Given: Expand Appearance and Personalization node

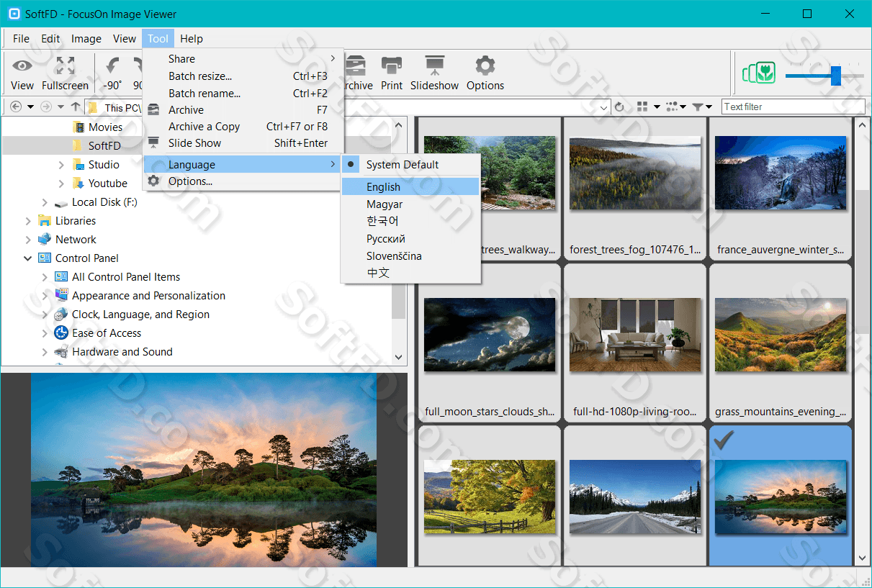Looking at the screenshot, I should click(x=45, y=296).
